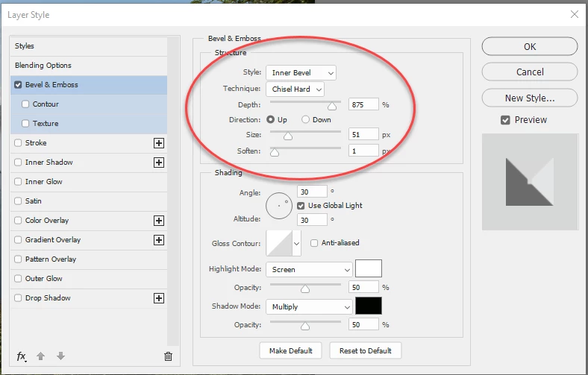This screenshot has height=375, width=588.
Task: Add another Color Overlay via plus icon
Action: tap(159, 221)
